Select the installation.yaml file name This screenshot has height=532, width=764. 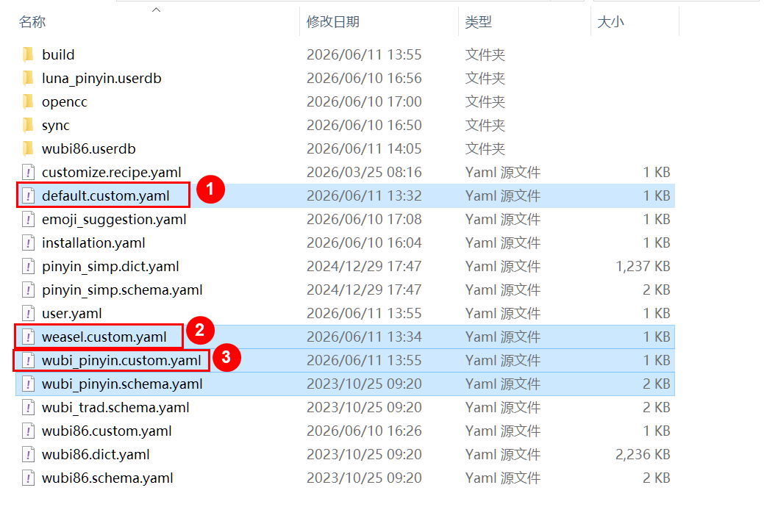pos(93,243)
